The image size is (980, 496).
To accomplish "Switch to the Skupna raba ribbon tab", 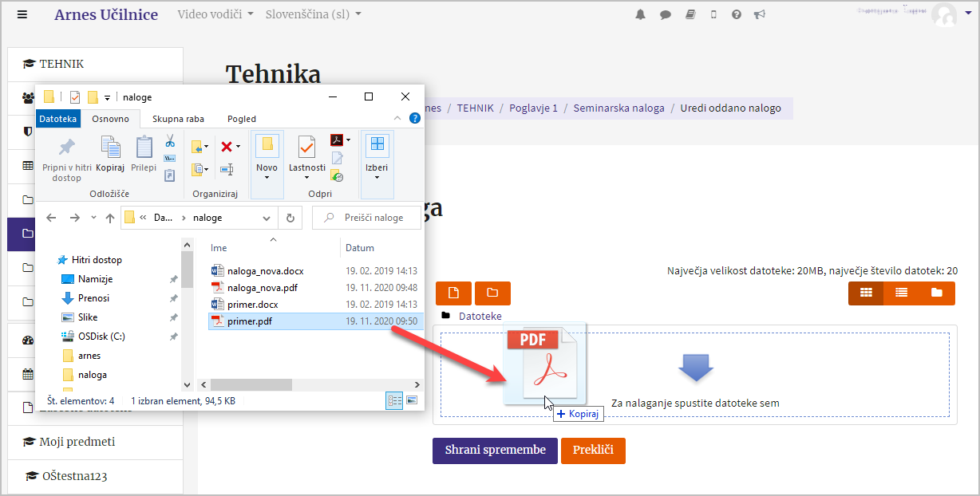I will coord(178,119).
